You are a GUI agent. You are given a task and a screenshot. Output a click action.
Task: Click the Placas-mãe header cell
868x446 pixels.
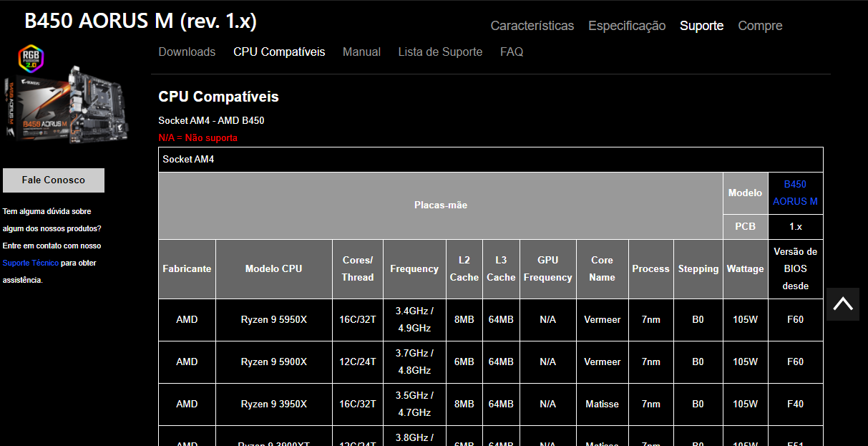point(441,205)
